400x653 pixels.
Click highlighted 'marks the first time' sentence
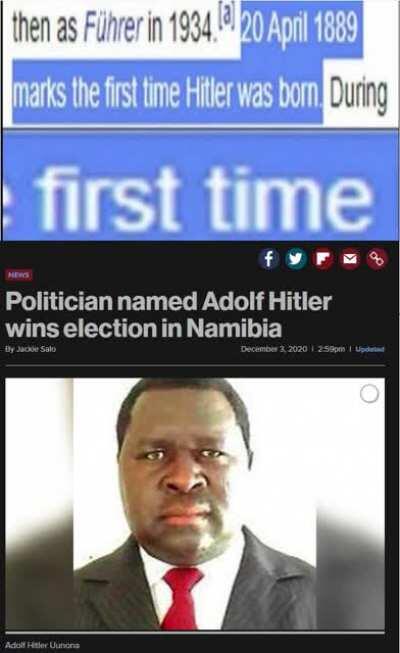168,91
